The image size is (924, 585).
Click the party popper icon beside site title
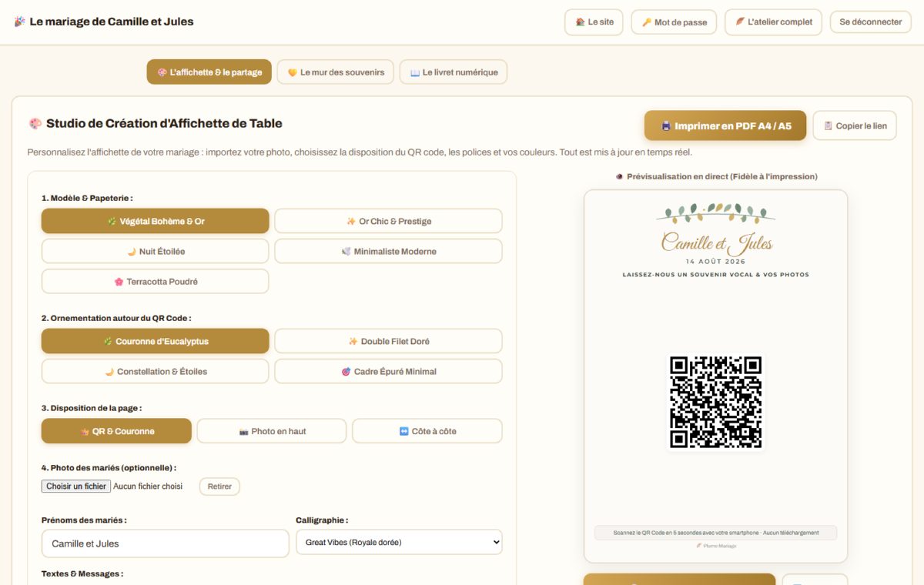point(19,22)
